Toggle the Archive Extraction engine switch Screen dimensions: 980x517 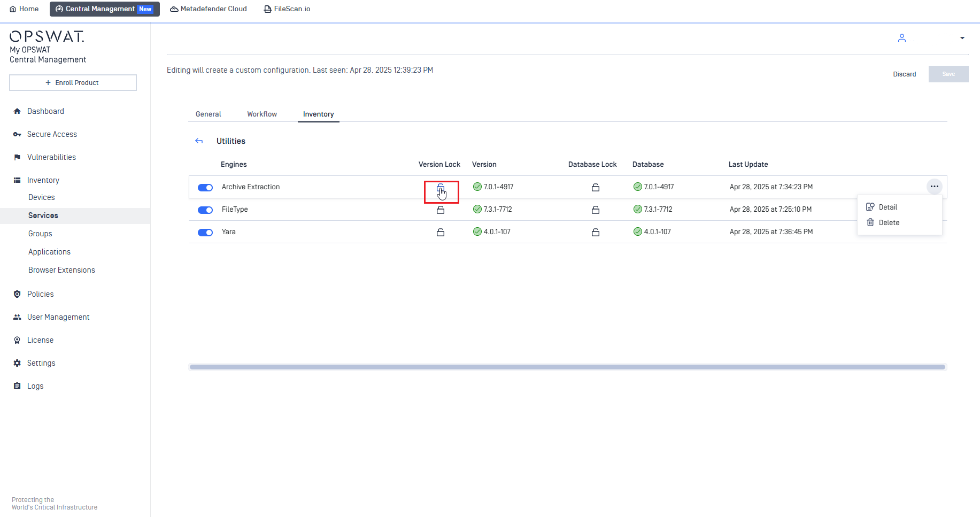[205, 188]
